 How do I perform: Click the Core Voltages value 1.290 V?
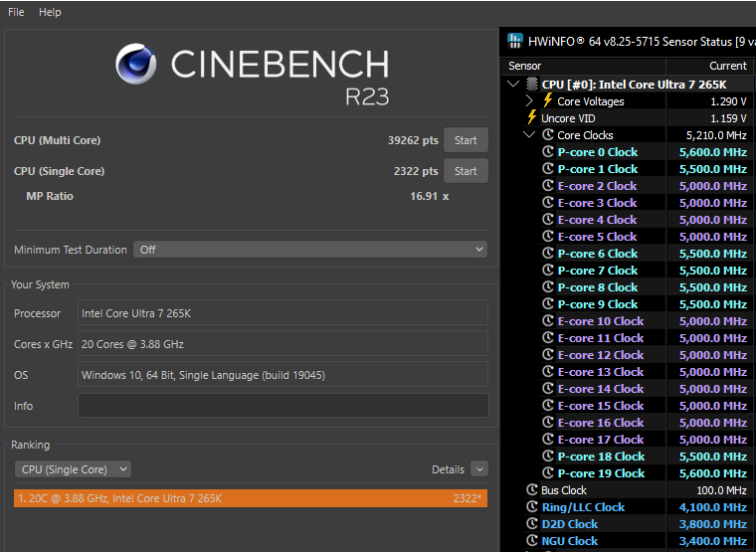pos(728,101)
